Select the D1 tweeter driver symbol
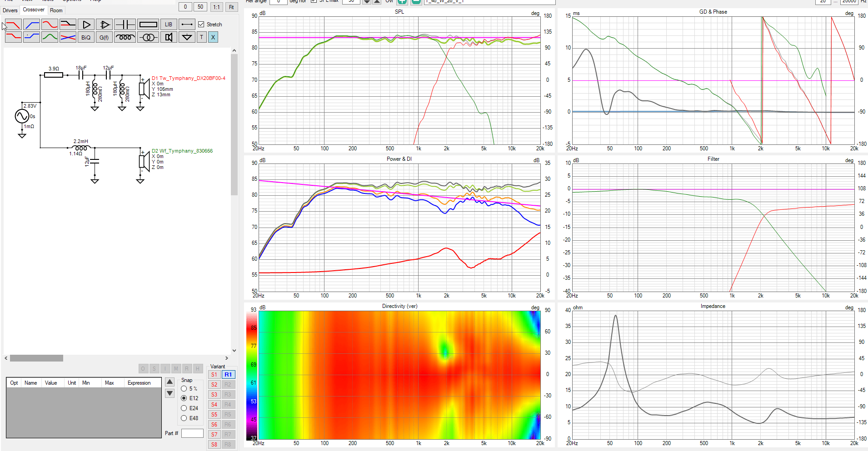The image size is (868, 451). [x=144, y=89]
